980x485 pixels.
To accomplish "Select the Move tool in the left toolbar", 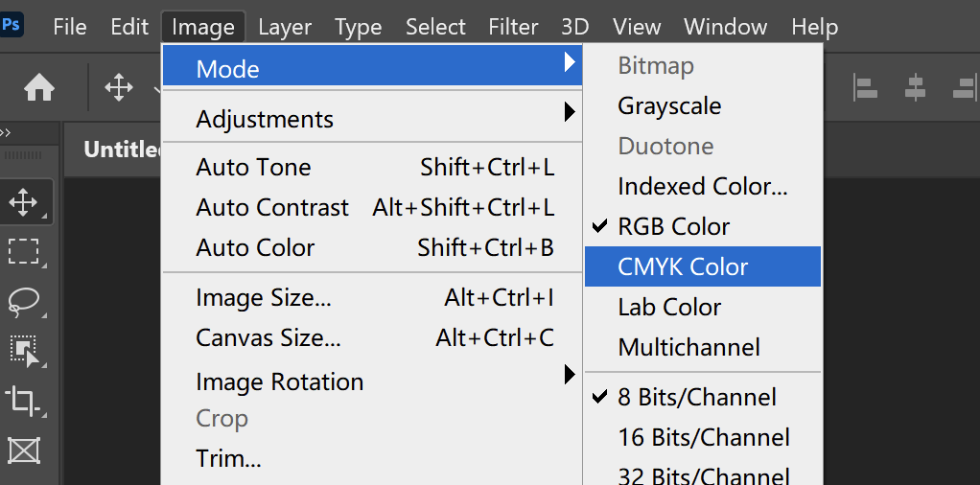I will click(23, 202).
